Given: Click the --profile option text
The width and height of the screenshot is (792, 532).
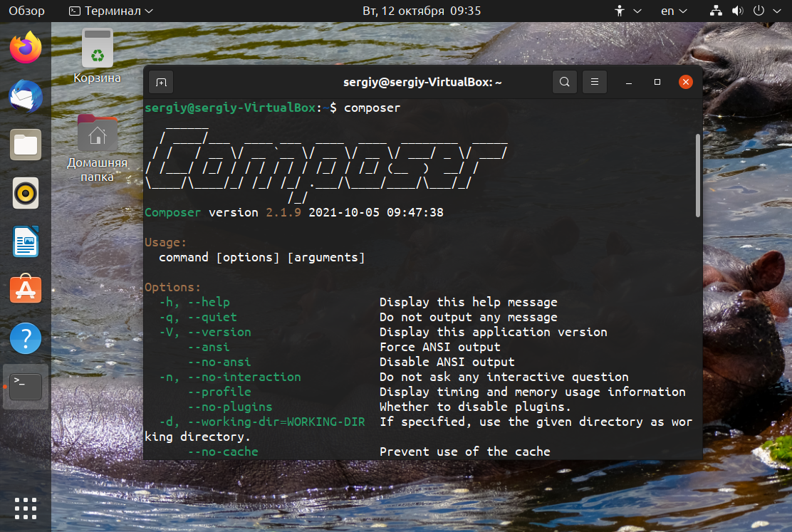Looking at the screenshot, I should coord(219,392).
